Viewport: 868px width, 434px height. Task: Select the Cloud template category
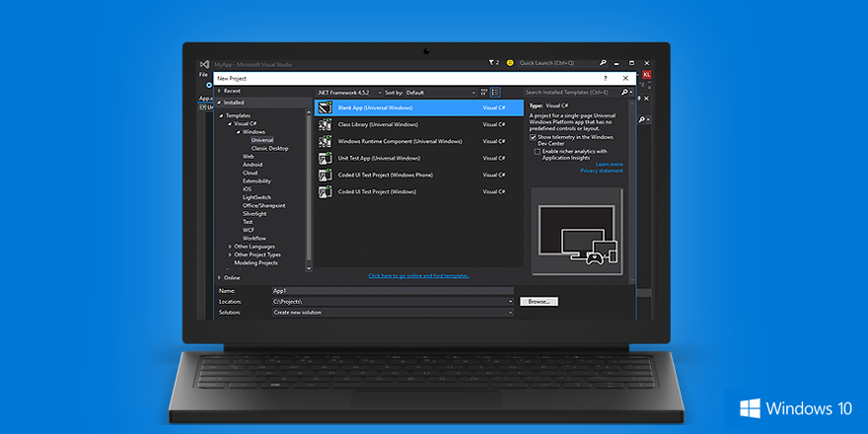coord(250,173)
